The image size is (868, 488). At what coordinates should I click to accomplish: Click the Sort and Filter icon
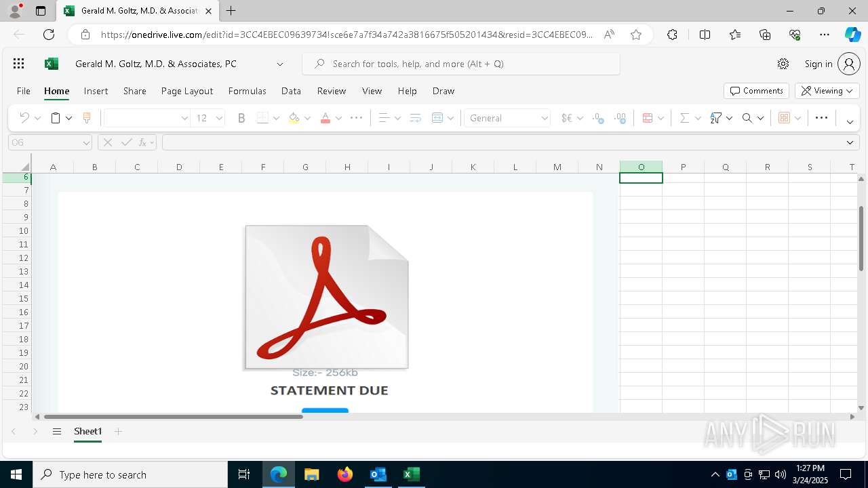click(715, 118)
